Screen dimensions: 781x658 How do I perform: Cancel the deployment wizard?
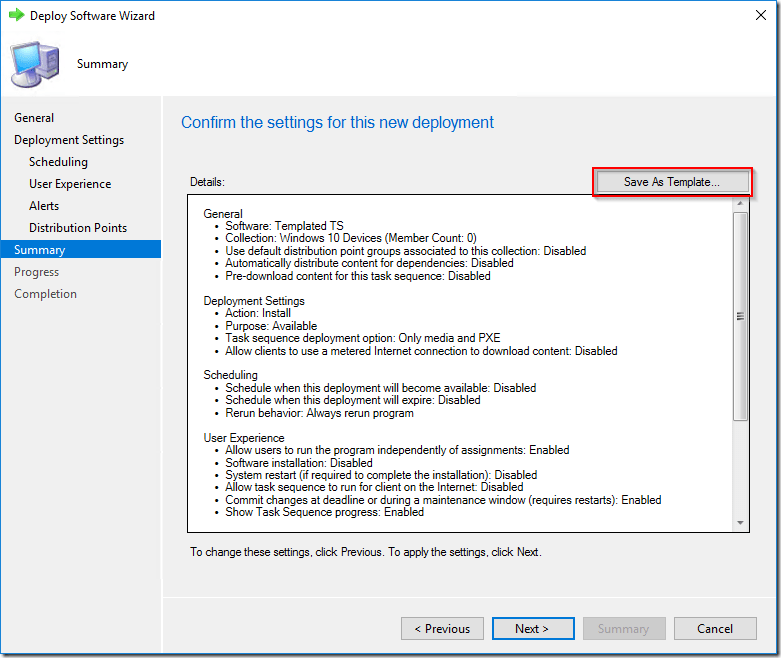[714, 629]
